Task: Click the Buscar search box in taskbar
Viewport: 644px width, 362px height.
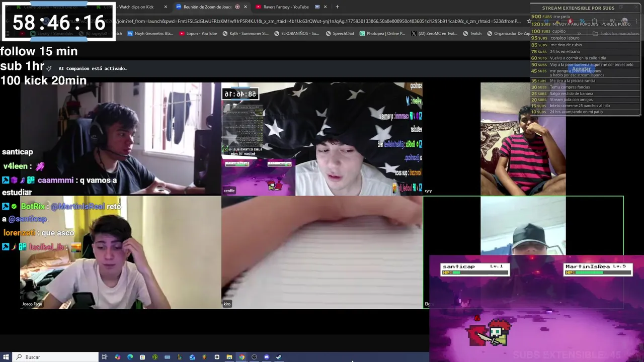Action: (x=55, y=357)
